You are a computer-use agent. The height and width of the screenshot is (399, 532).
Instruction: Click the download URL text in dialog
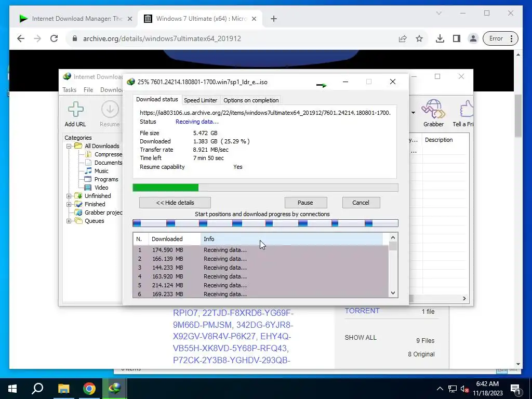click(x=265, y=113)
